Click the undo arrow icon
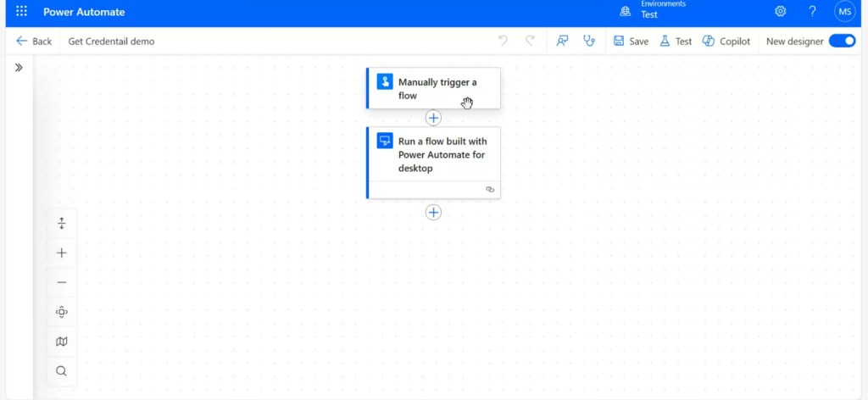 point(503,41)
